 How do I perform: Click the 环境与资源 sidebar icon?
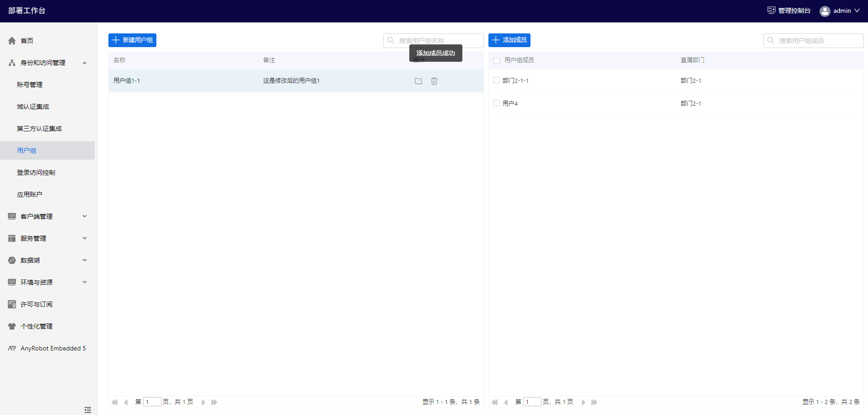click(12, 282)
